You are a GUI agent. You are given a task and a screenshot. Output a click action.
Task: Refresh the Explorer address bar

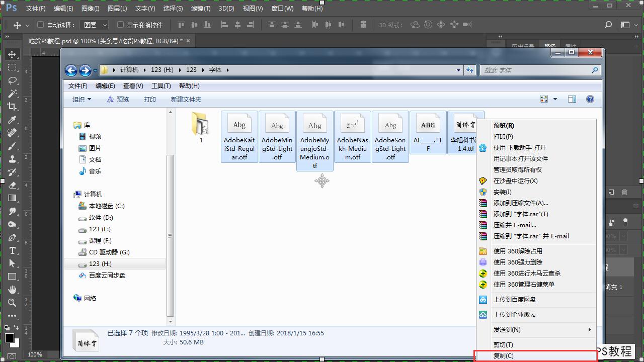(x=470, y=70)
